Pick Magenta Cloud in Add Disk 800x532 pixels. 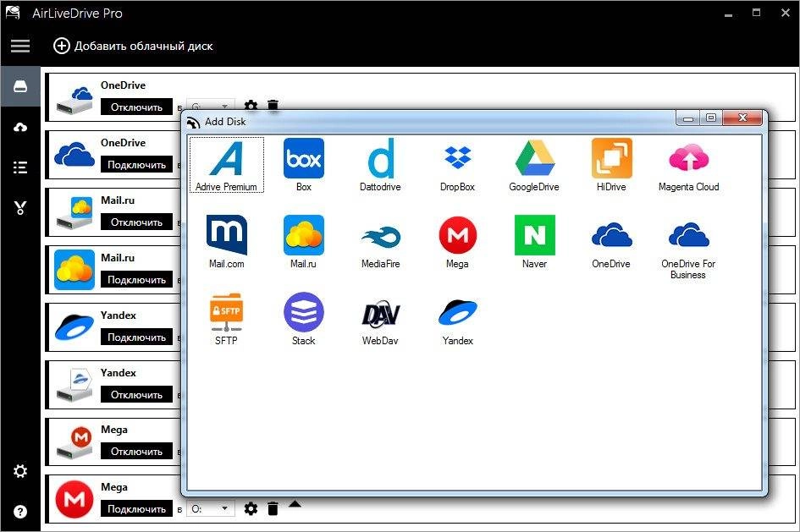tap(688, 165)
